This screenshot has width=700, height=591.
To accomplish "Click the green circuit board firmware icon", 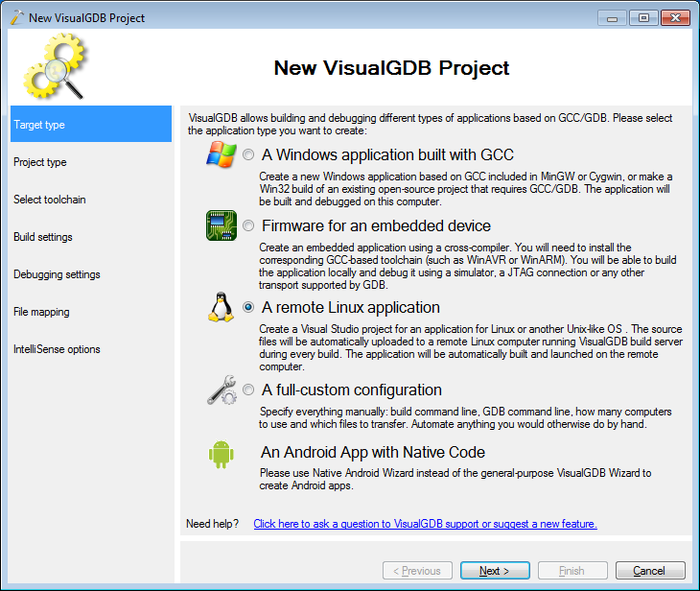I will tap(221, 225).
